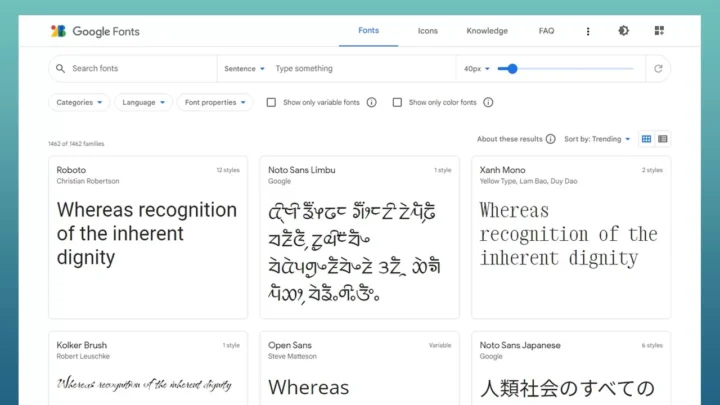Click the Roboto preview sample text
The height and width of the screenshot is (405, 720).
tap(147, 234)
